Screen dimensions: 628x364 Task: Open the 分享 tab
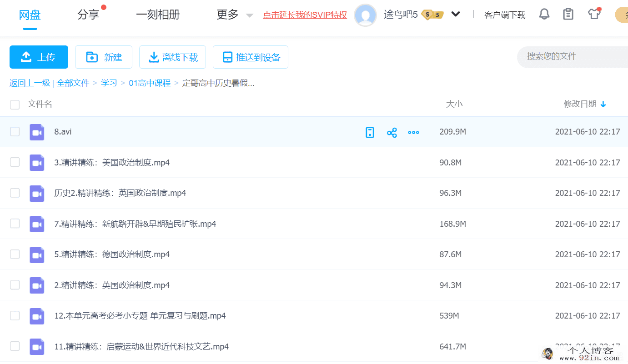point(88,15)
